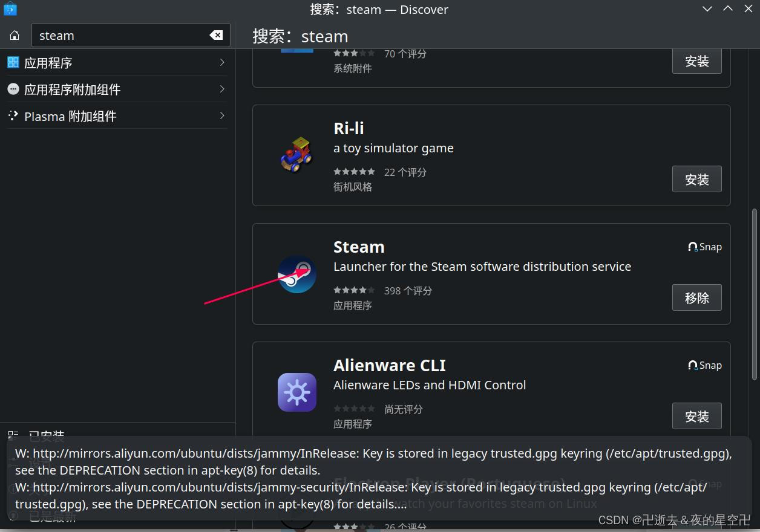Install Alienware CLI
Viewport: 760px width, 532px height.
[696, 416]
